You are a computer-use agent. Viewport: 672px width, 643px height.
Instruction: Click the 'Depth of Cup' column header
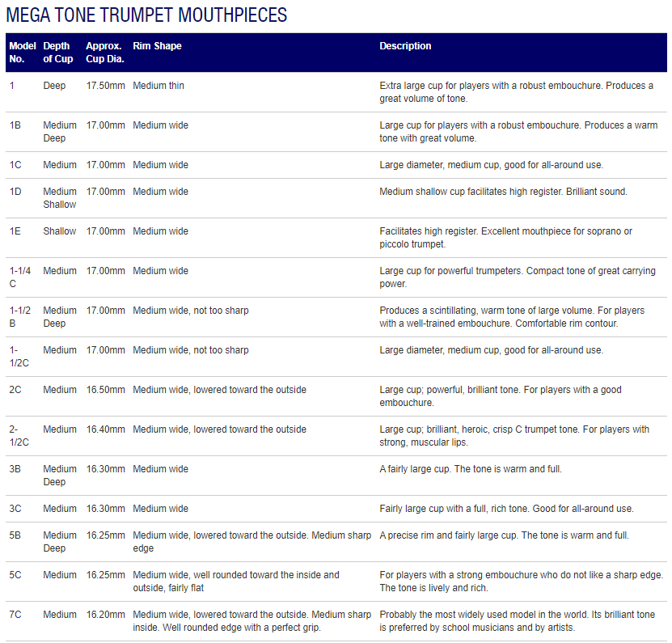tap(58, 53)
